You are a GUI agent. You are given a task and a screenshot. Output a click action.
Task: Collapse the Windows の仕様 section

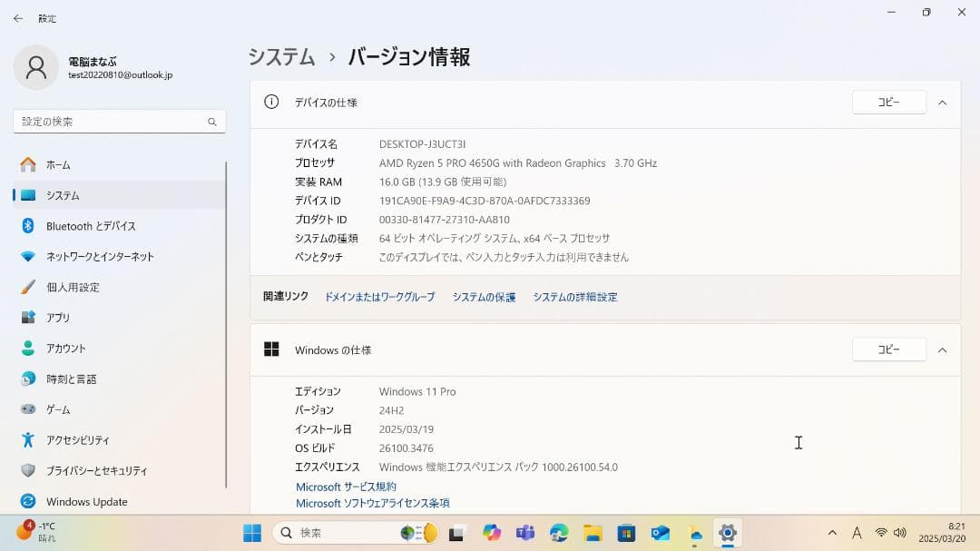coord(942,349)
